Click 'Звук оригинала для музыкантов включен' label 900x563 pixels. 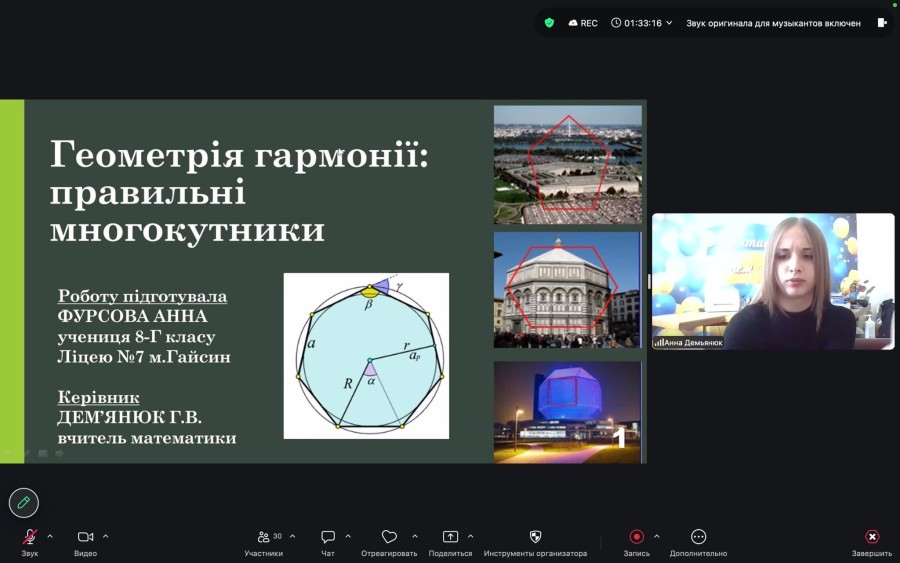[x=773, y=23]
